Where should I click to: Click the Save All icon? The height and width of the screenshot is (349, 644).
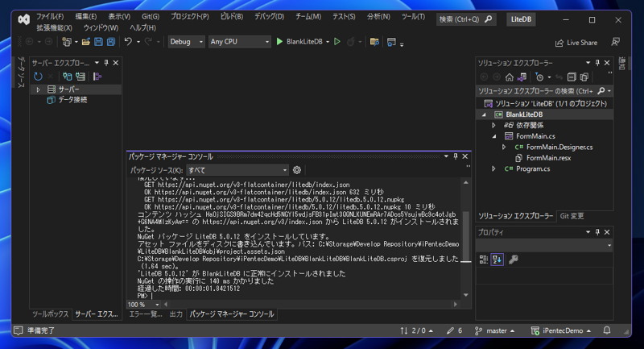(x=111, y=42)
